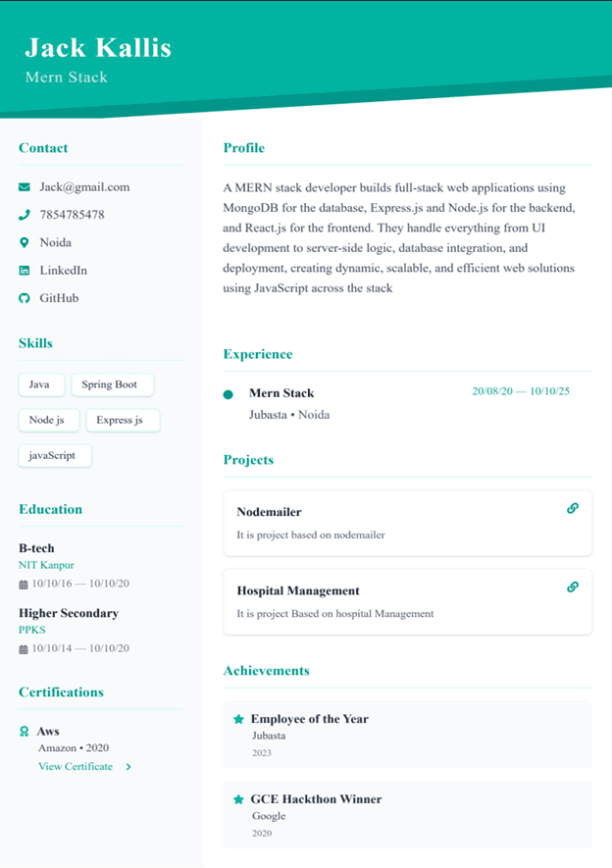
Task: Click the email envelope icon
Action: click(x=25, y=187)
